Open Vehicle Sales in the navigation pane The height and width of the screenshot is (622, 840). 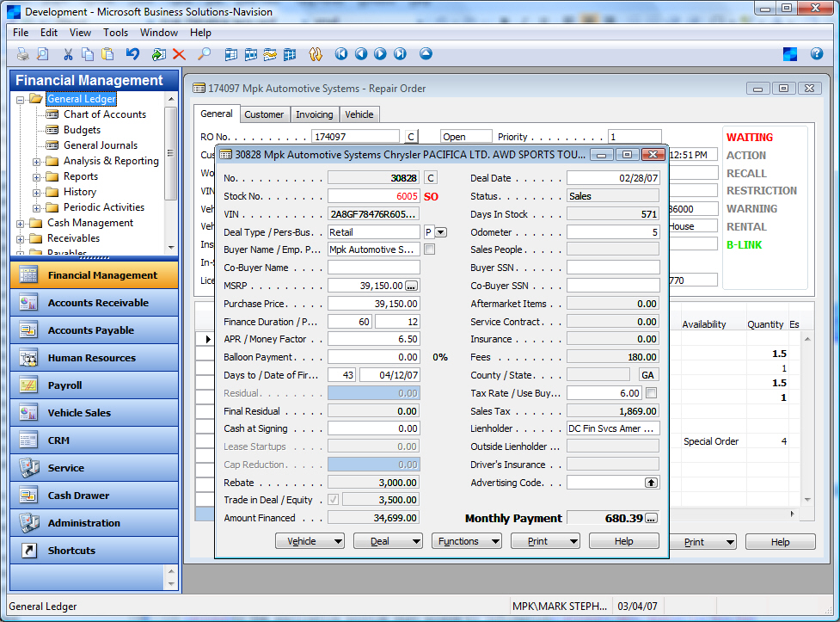click(x=95, y=413)
